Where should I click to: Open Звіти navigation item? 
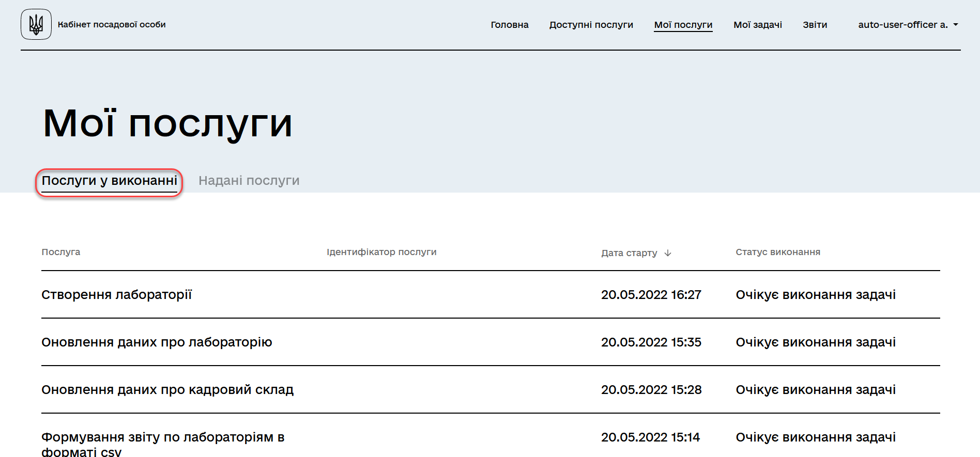tap(815, 25)
